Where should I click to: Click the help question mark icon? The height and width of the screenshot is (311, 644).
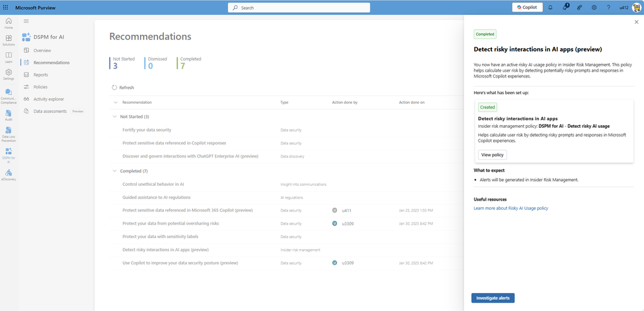click(x=609, y=7)
